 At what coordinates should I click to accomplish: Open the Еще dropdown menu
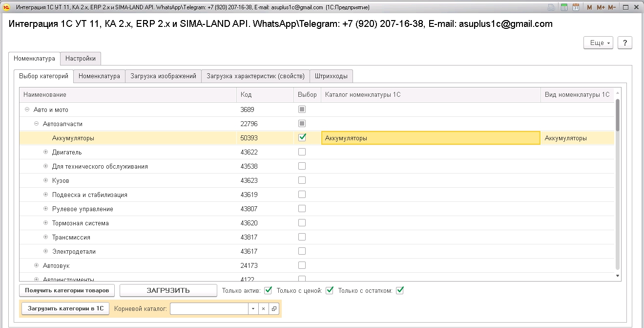coord(599,43)
